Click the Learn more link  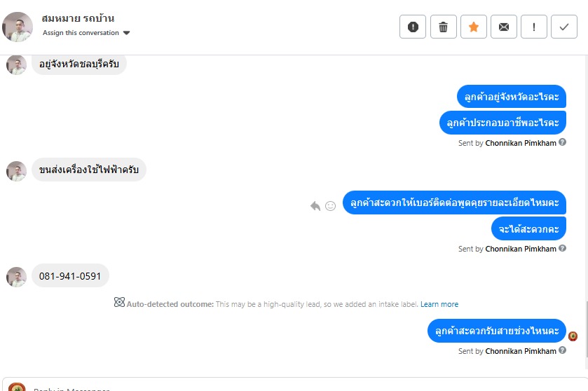point(439,304)
